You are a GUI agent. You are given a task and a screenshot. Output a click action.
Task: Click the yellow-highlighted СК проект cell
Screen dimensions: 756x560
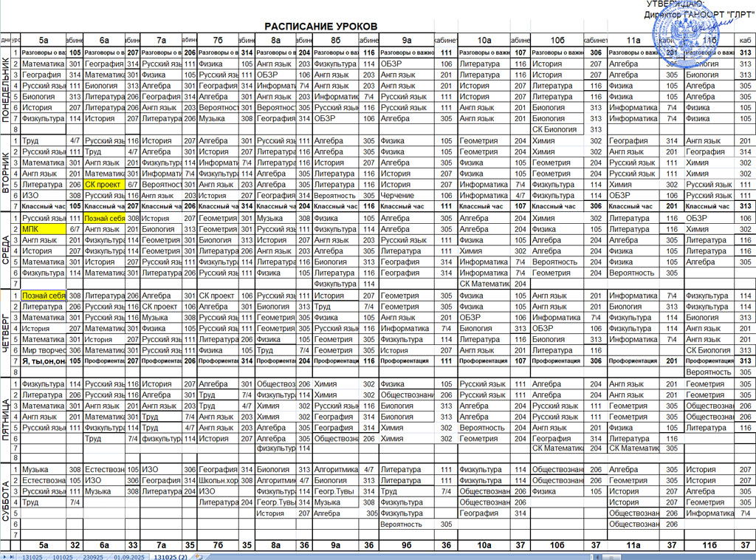pyautogui.click(x=103, y=185)
